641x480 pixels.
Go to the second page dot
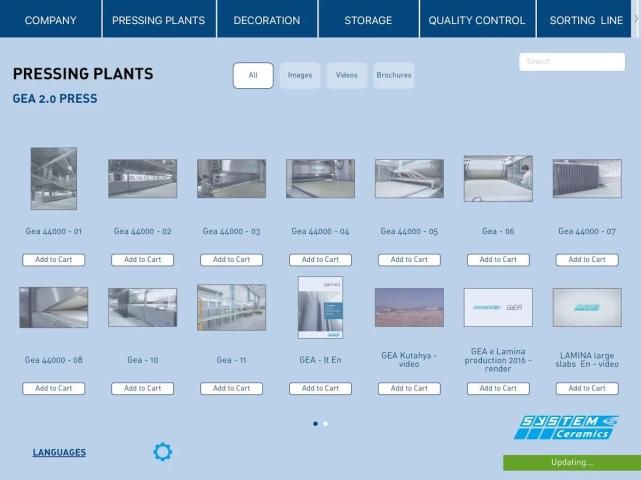point(325,423)
